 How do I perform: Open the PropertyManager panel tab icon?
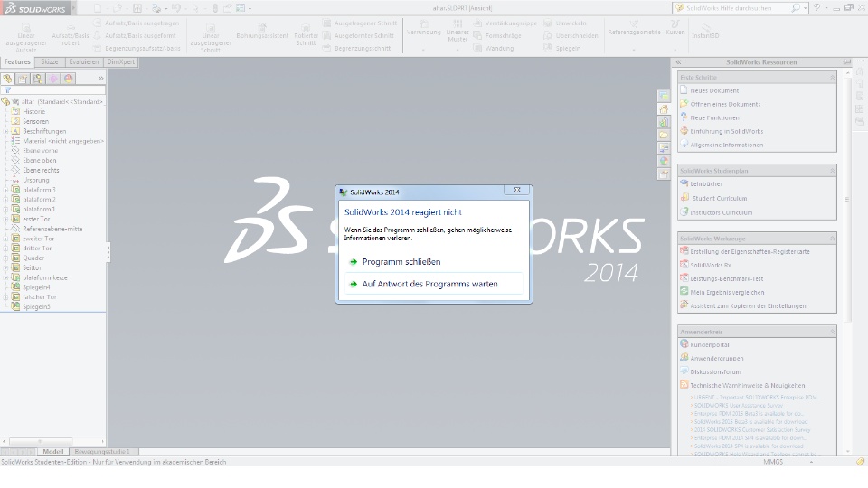click(x=23, y=79)
